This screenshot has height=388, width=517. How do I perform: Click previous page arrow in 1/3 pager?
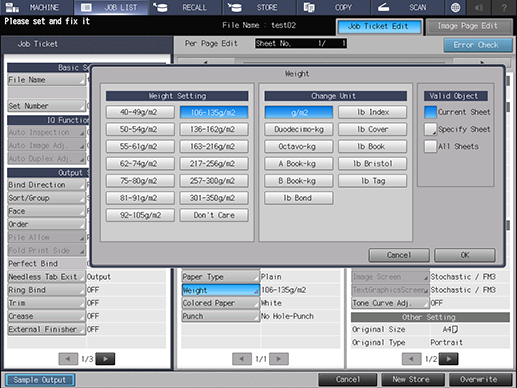pyautogui.click(x=68, y=359)
